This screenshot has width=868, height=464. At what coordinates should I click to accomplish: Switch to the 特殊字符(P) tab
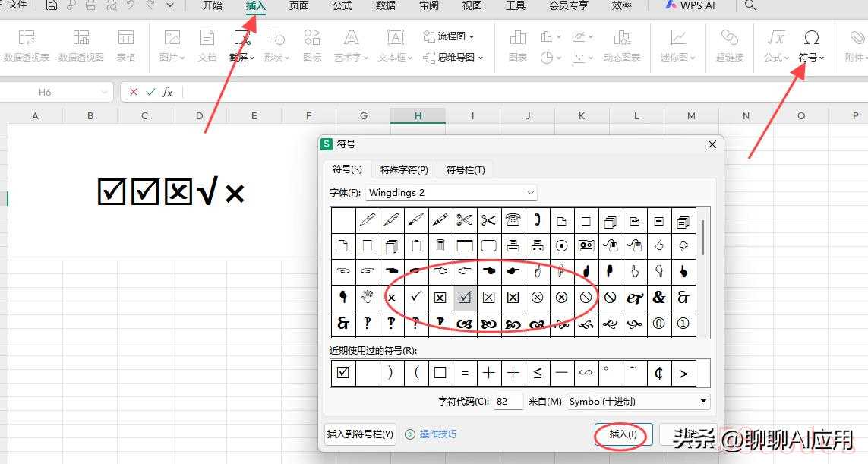[x=404, y=169]
